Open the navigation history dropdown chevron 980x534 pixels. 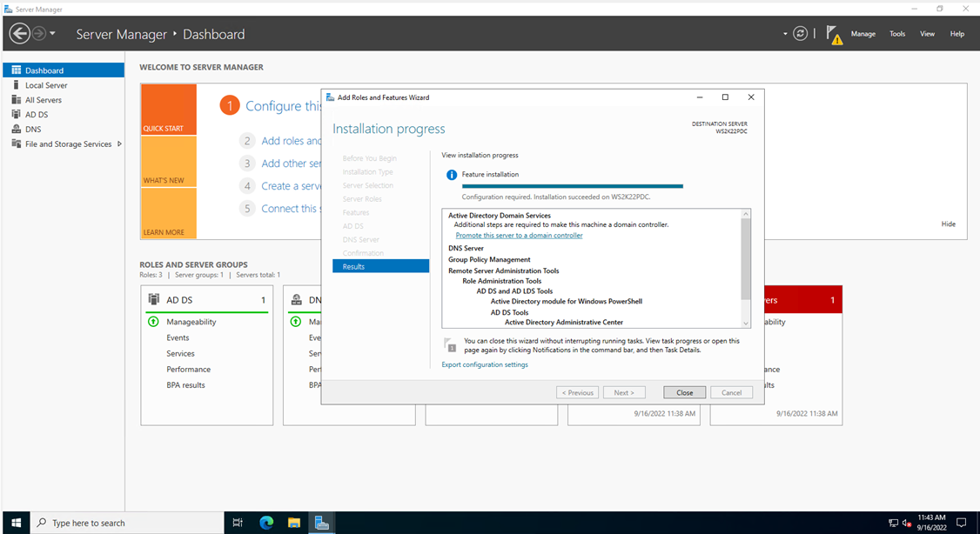click(52, 33)
